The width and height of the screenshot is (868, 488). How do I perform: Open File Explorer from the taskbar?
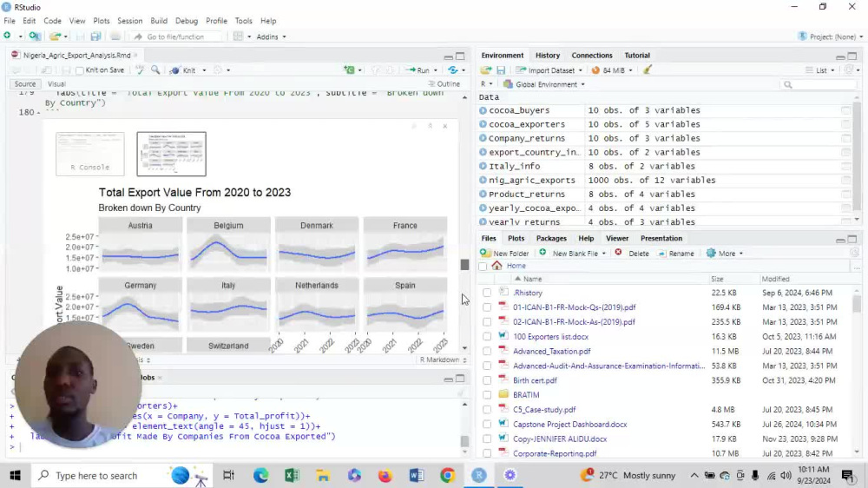point(323,475)
